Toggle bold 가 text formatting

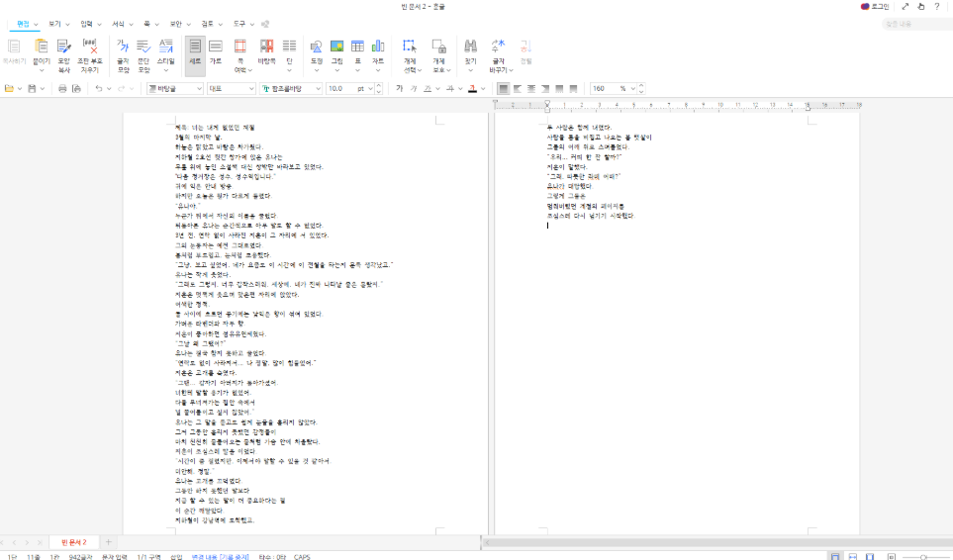pos(400,89)
